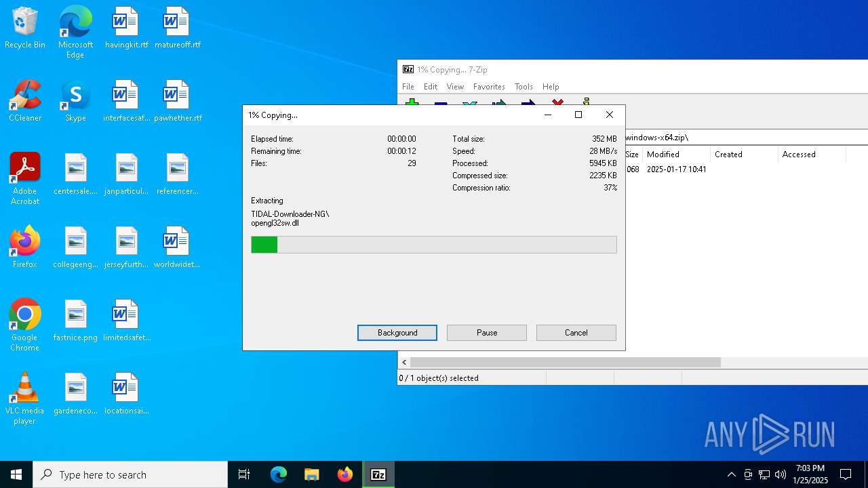Select the locationsai... document icon
The image size is (868, 488).
point(126,394)
